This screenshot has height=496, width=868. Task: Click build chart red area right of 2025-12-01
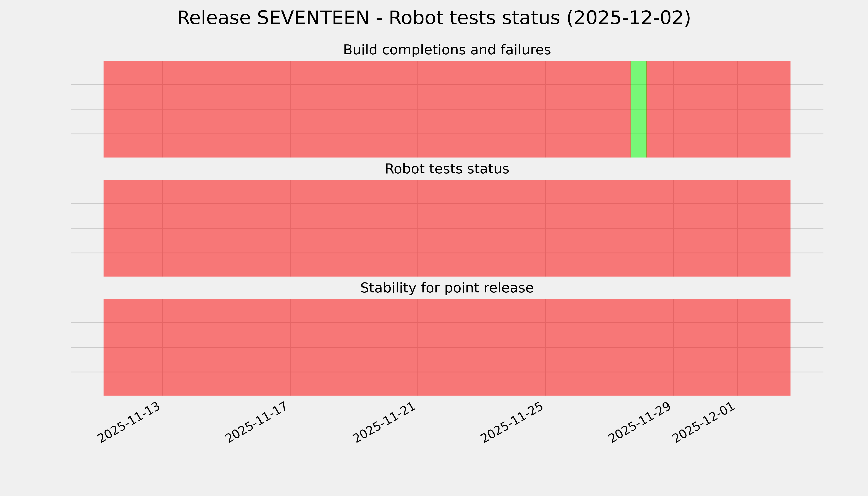(x=764, y=109)
